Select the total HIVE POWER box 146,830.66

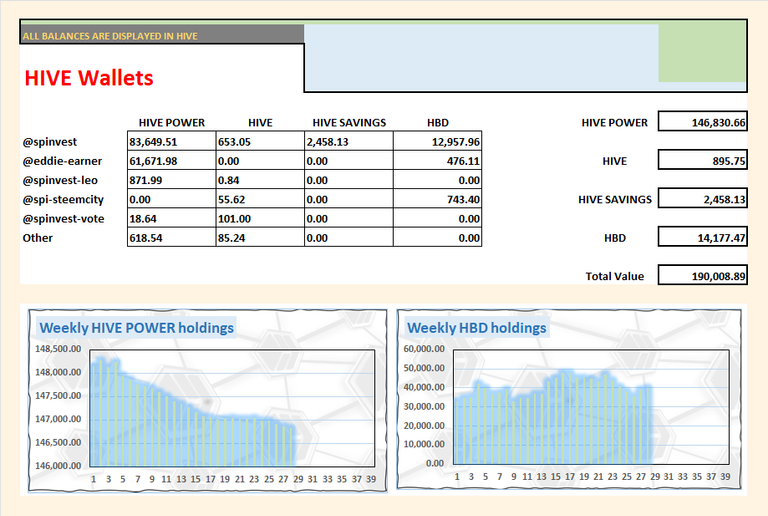[x=702, y=121]
